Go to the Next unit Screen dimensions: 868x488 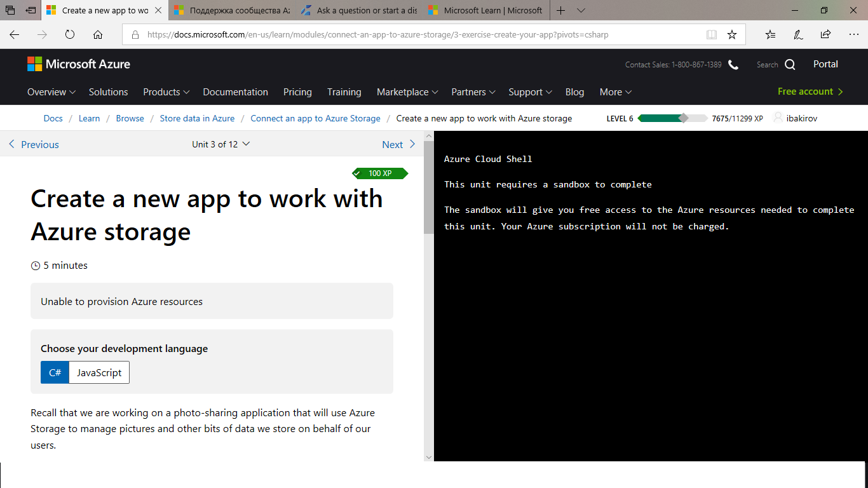[398, 144]
